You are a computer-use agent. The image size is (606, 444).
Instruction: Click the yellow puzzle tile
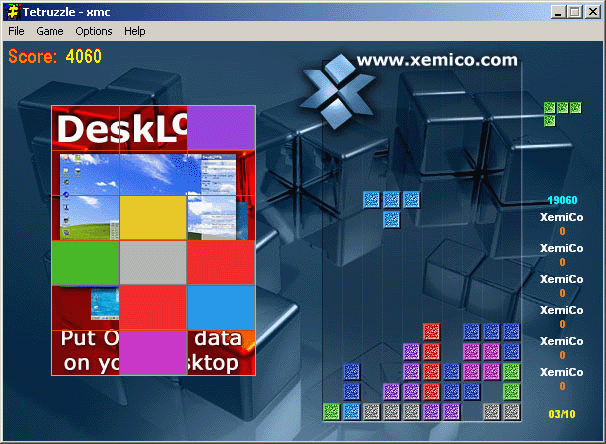point(153,218)
